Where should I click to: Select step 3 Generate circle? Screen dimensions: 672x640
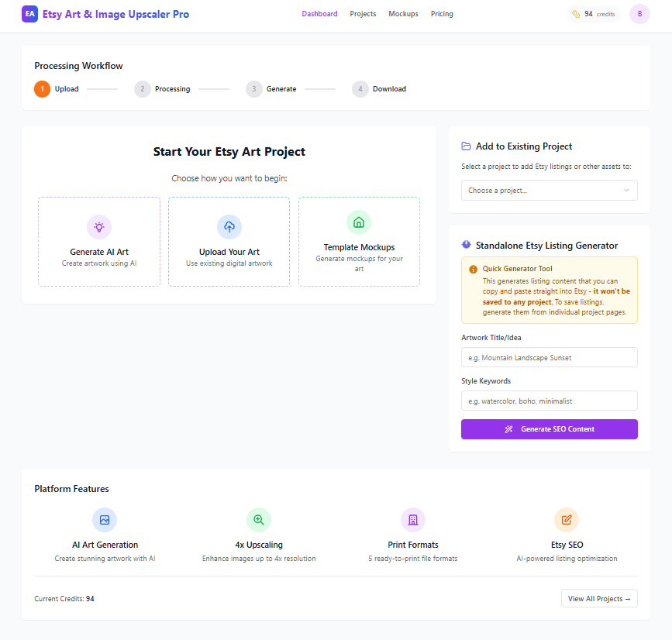(253, 89)
